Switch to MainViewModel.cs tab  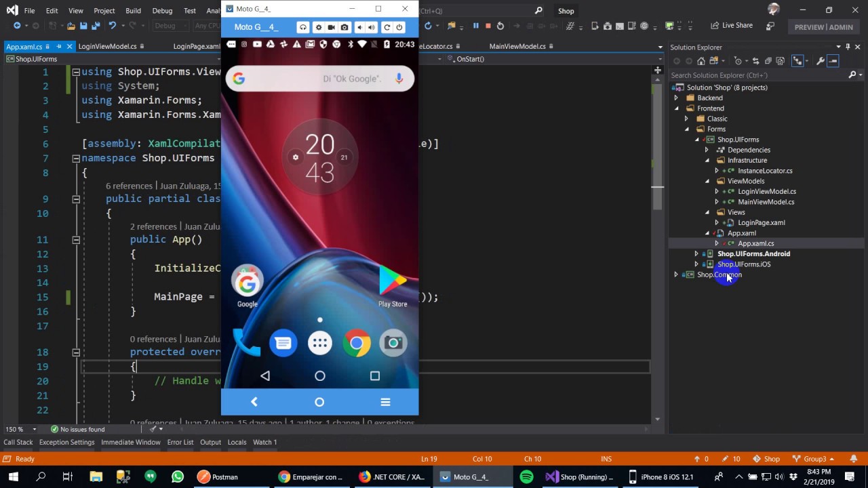(x=517, y=47)
